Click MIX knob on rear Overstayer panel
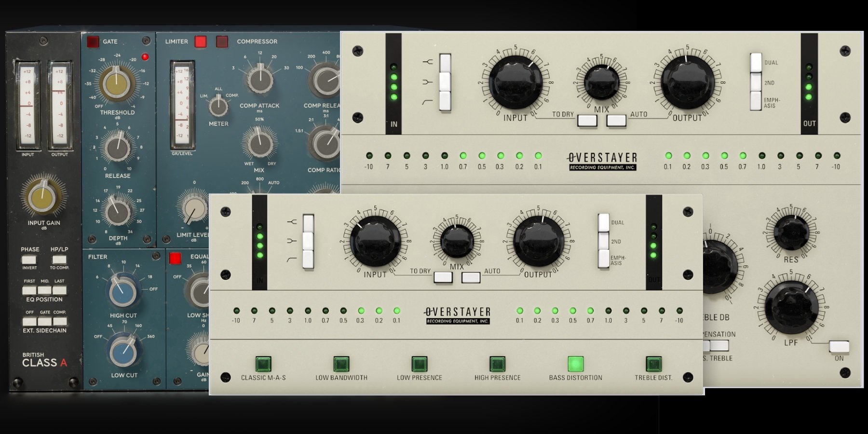 point(601,82)
